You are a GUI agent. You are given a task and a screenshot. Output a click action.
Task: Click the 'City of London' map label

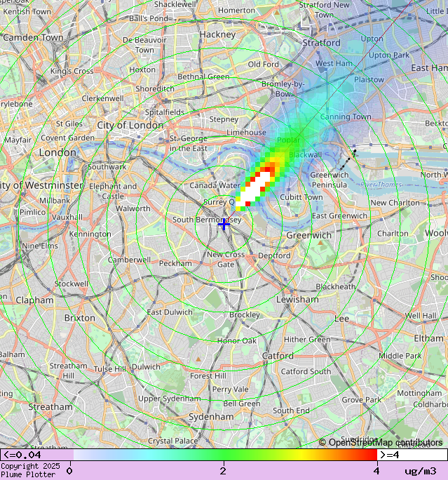pyautogui.click(x=130, y=125)
